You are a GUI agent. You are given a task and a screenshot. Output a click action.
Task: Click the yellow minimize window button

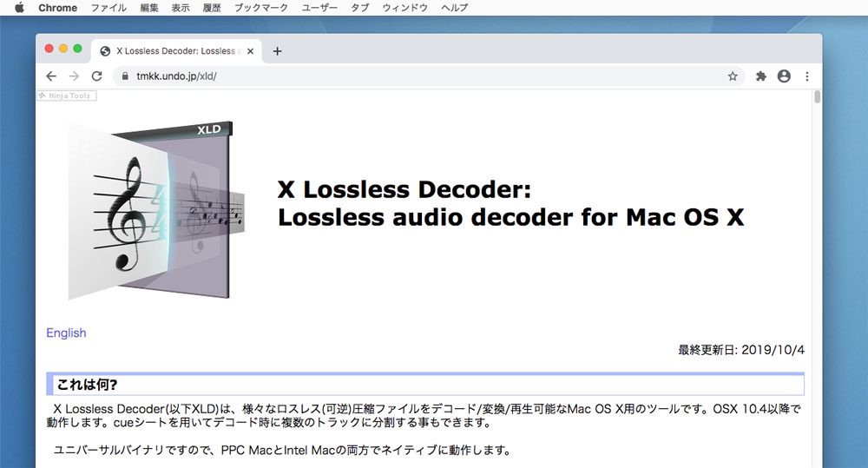pos(63,48)
